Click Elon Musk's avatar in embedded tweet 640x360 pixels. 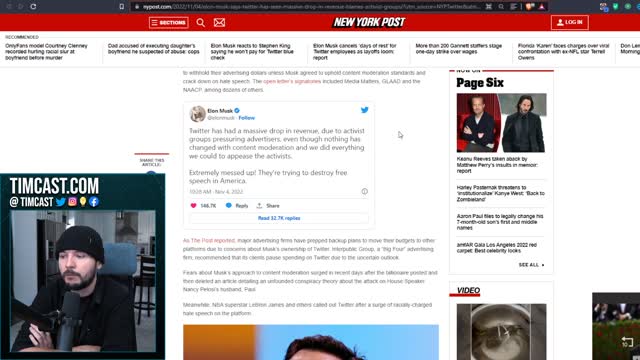pyautogui.click(x=198, y=114)
